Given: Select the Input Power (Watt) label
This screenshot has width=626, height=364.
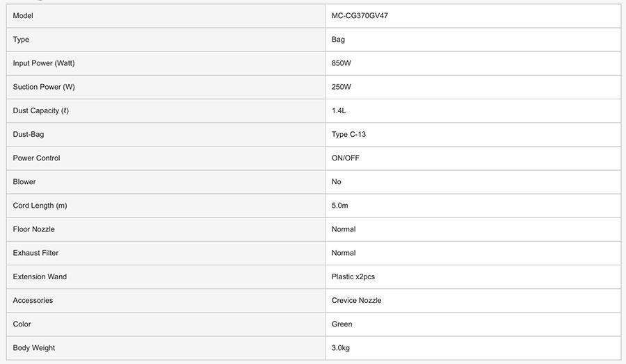Looking at the screenshot, I should click(44, 63).
